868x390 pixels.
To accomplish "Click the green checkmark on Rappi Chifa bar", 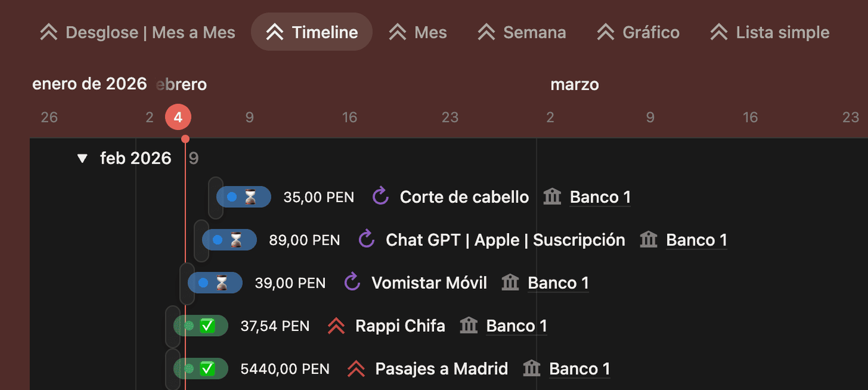I will [207, 326].
